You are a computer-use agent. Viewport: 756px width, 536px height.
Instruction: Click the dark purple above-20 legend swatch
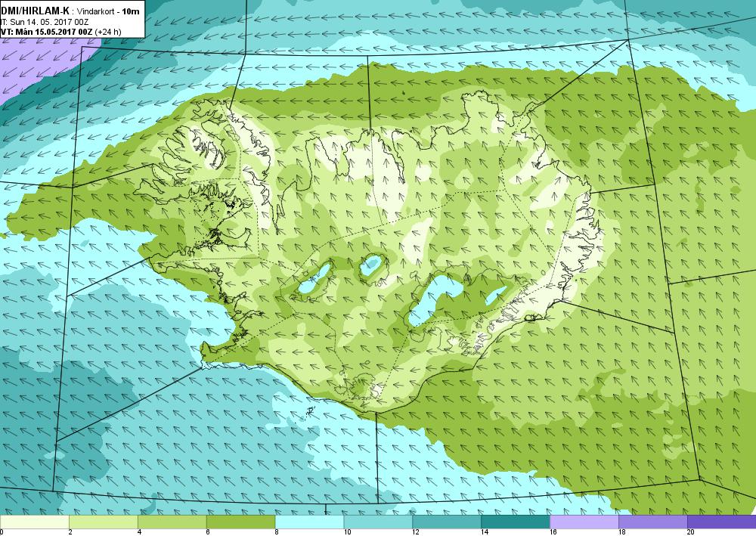coord(722,522)
